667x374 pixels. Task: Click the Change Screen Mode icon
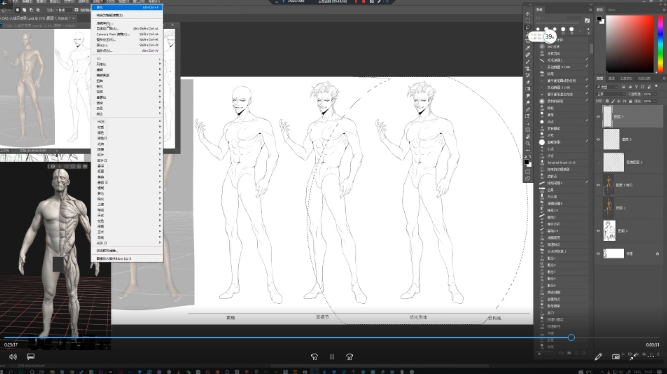[x=528, y=179]
